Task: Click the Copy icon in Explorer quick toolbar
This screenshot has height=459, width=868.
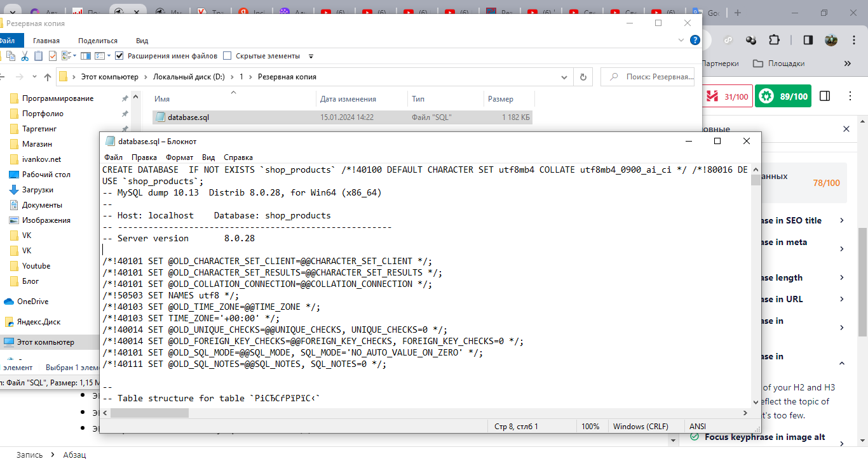Action: [x=11, y=56]
